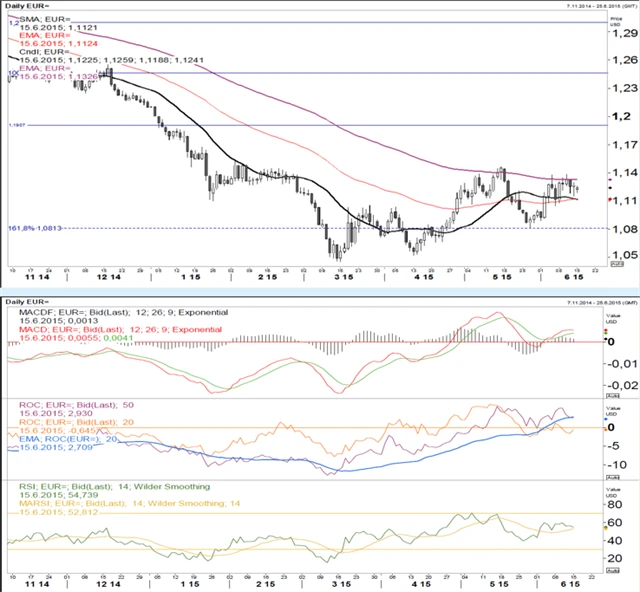The width and height of the screenshot is (640, 592).
Task: Select the 'MARSI; EUR=; Bid(Last)' legend line
Action: (129, 503)
